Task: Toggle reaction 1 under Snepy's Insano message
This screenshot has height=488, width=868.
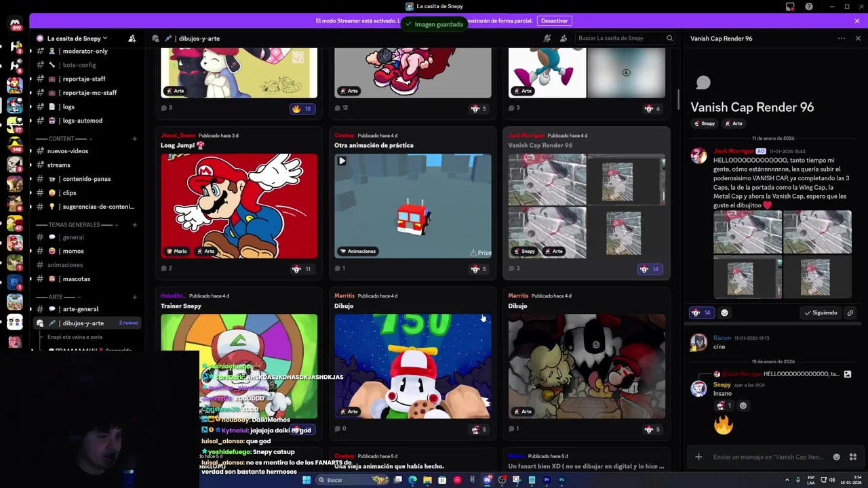Action: (x=724, y=406)
